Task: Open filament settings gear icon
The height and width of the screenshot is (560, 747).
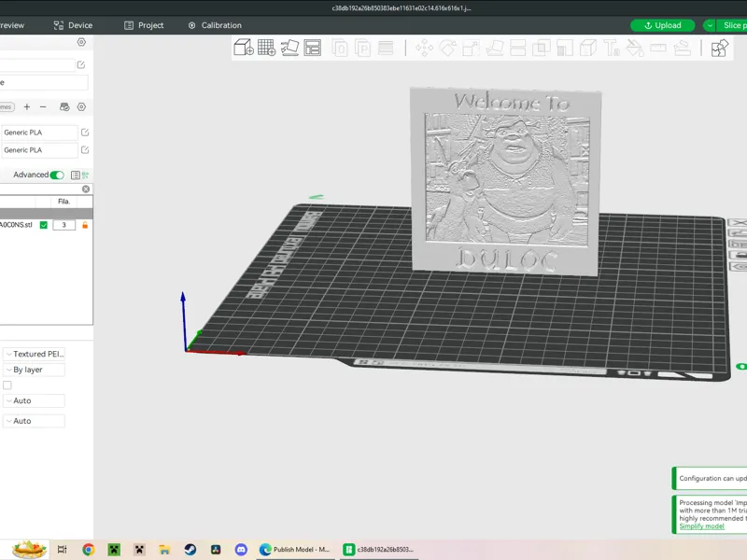Action: 81,107
